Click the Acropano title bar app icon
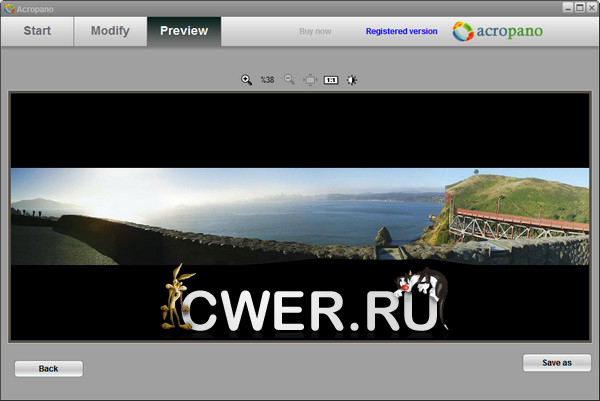Image resolution: width=600 pixels, height=401 pixels. 9,8
